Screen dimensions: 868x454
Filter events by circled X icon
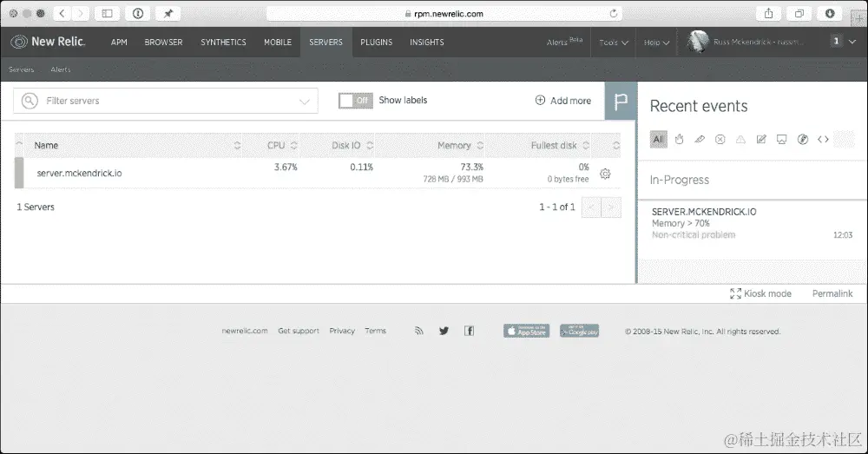point(720,140)
